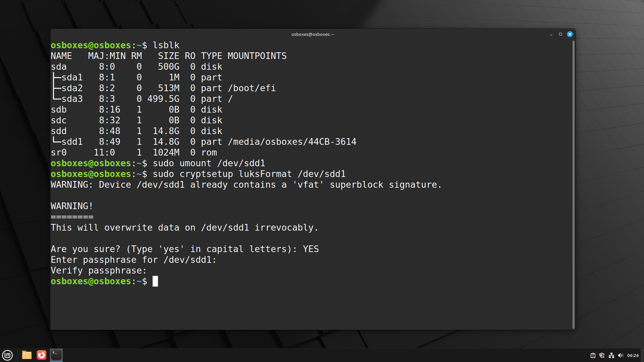Open the clipboard notification applet in the tray
Viewport: 644px width, 362px height.
593,355
